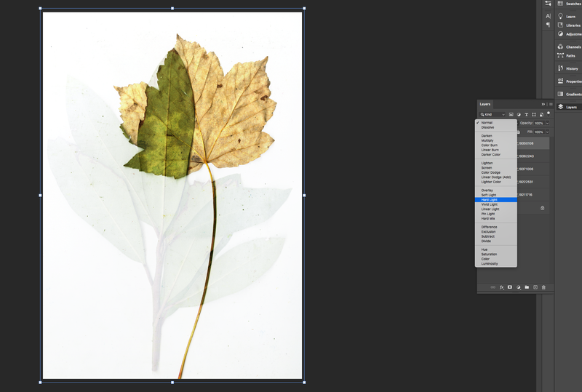
Task: Choose the Linear Burn blend mode
Action: click(x=496, y=150)
